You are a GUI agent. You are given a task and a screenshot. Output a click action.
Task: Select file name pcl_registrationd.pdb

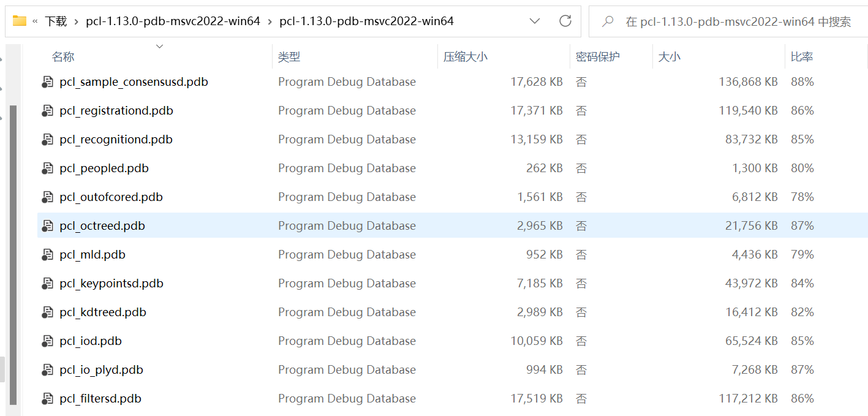(116, 111)
